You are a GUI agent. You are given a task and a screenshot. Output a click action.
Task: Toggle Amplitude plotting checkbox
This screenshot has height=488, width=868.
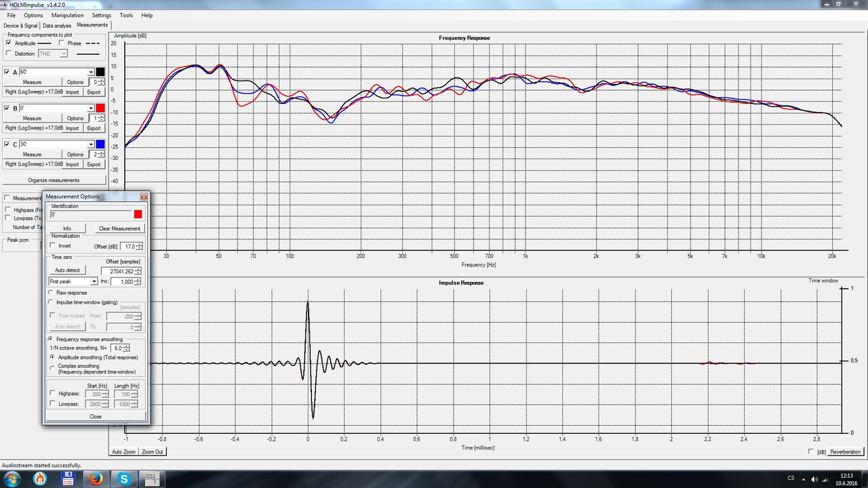point(9,43)
